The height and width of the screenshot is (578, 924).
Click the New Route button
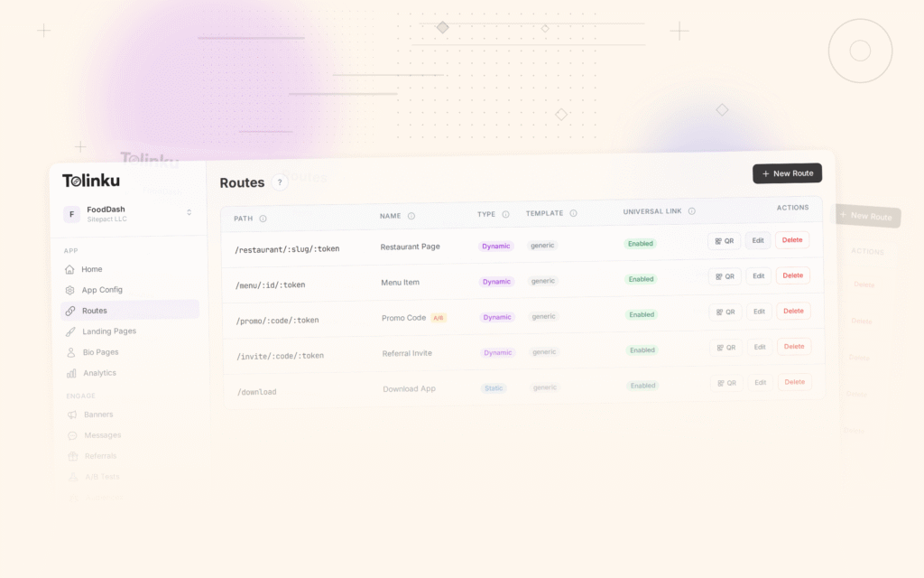tap(787, 173)
